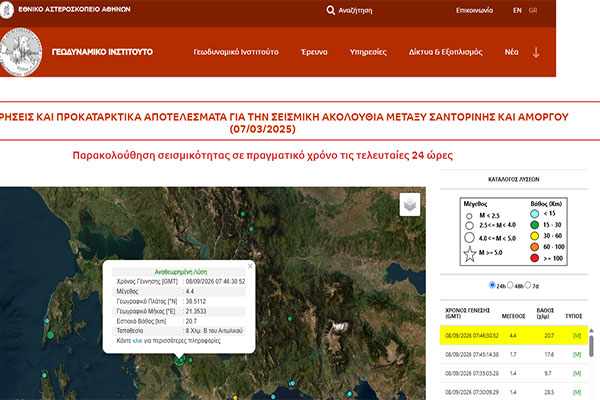Open the Έρευνα menu

314,52
